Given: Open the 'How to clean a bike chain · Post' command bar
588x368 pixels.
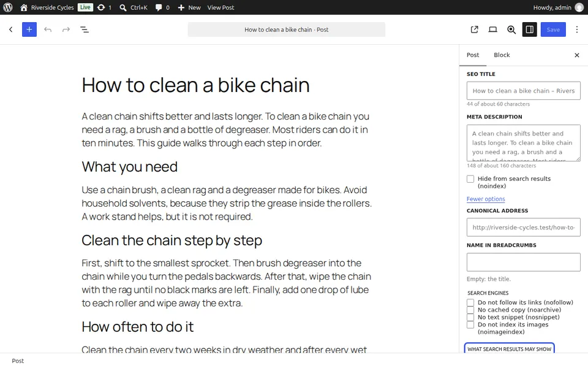Looking at the screenshot, I should click(287, 29).
